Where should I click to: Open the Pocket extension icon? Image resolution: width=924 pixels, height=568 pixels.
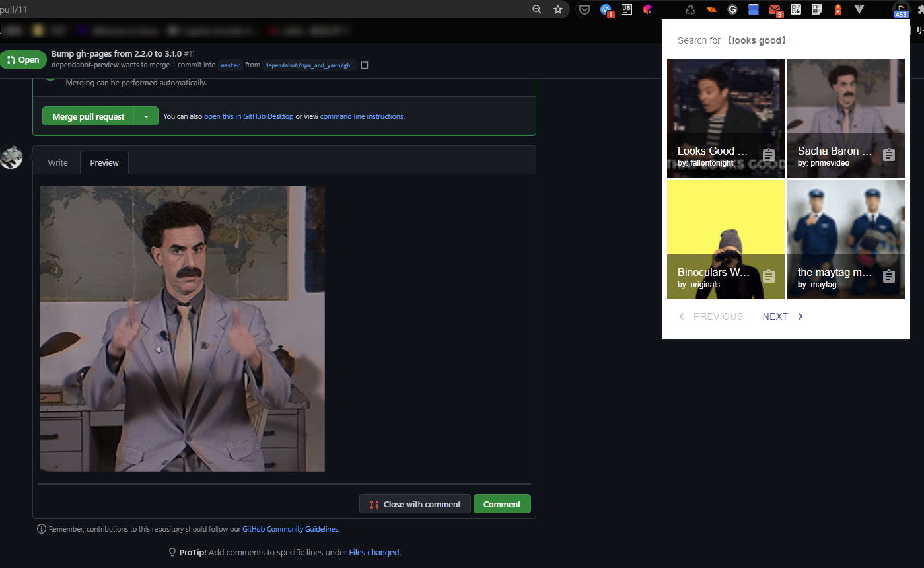point(585,9)
